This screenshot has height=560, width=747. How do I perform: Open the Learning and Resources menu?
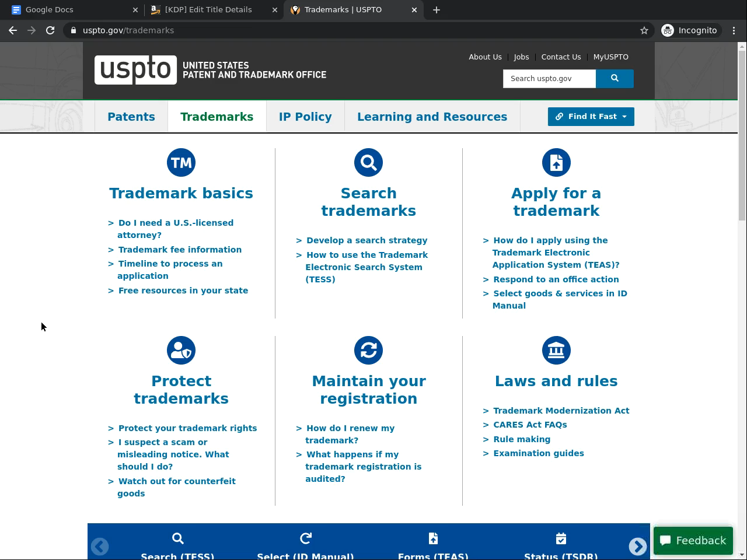click(x=432, y=117)
